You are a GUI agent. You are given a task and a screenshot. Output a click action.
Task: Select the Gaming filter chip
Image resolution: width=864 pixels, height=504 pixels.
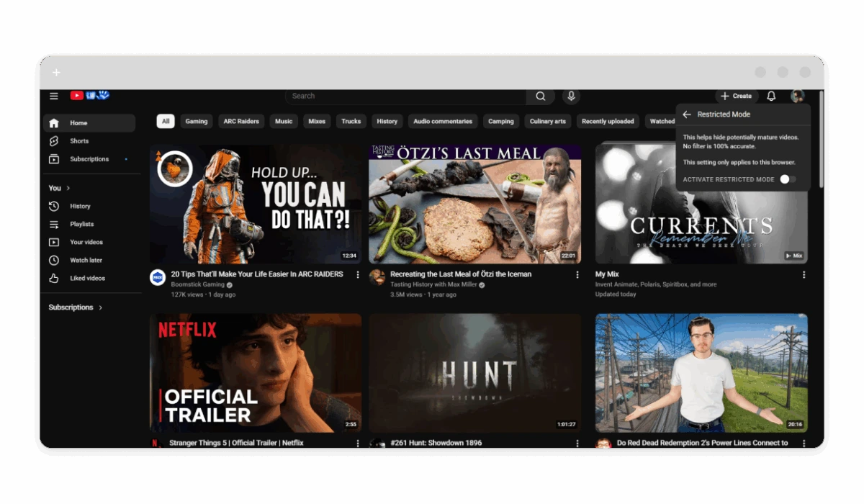(197, 121)
